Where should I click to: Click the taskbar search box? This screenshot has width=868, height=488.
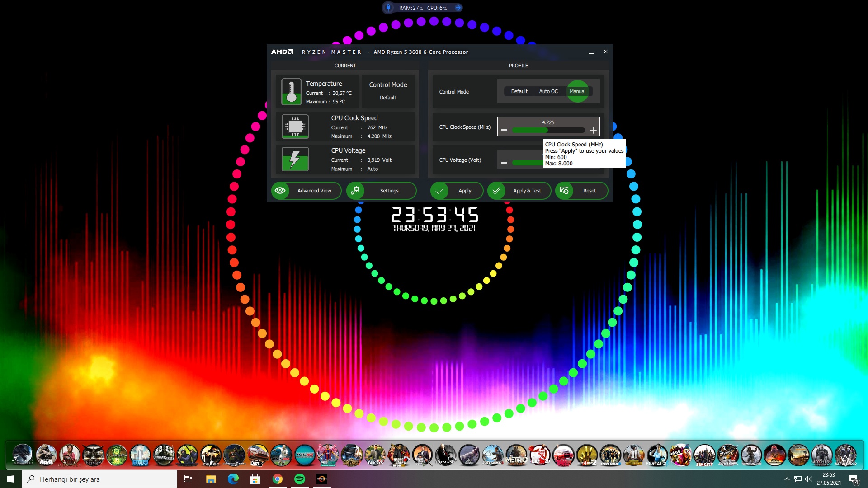click(99, 479)
